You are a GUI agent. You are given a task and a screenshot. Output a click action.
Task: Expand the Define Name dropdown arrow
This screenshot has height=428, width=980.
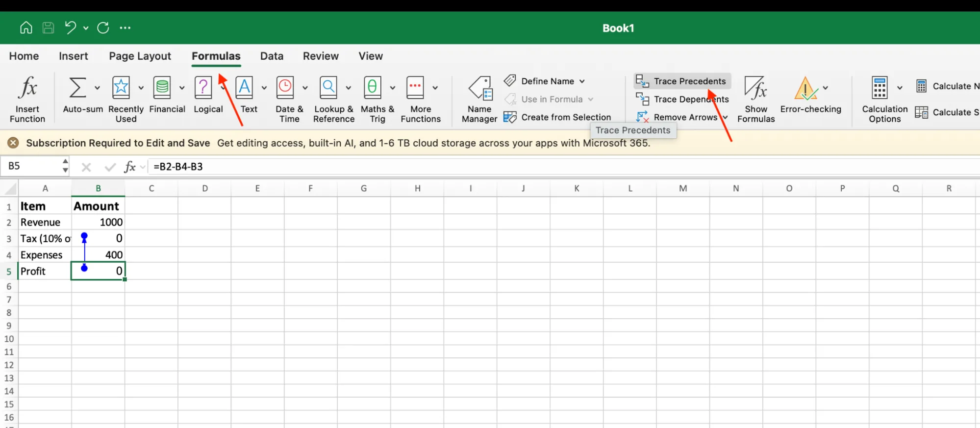582,81
